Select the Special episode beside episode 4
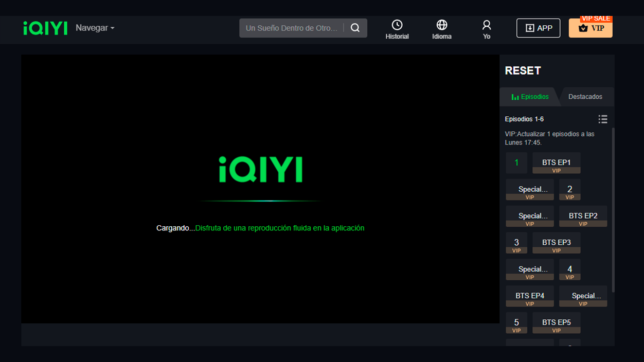The image size is (644, 362). (x=530, y=270)
